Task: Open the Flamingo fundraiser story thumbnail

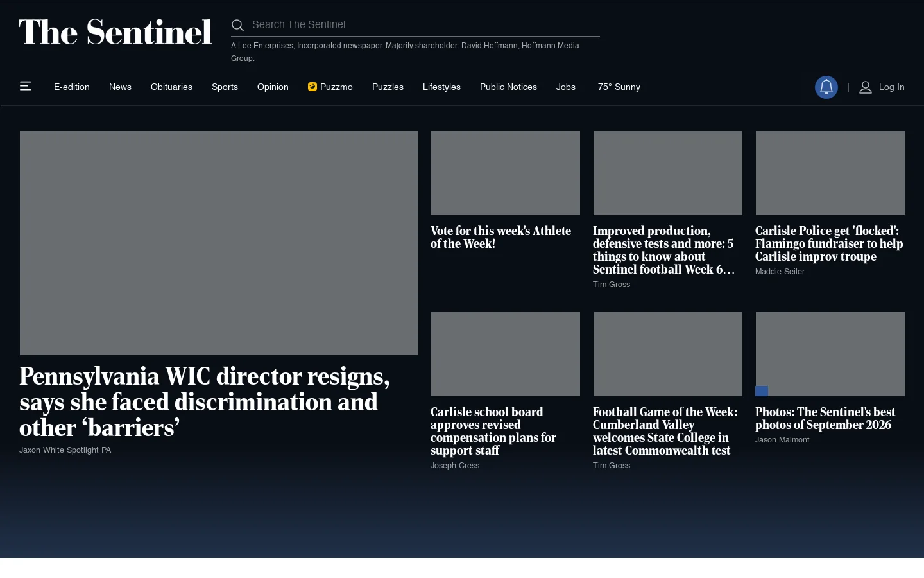Action: 830,173
